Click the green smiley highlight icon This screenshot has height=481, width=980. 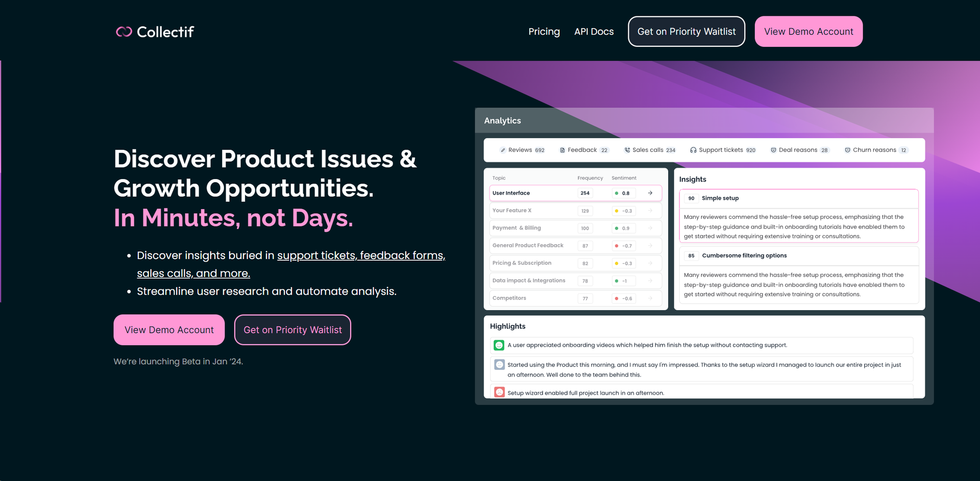pos(499,345)
